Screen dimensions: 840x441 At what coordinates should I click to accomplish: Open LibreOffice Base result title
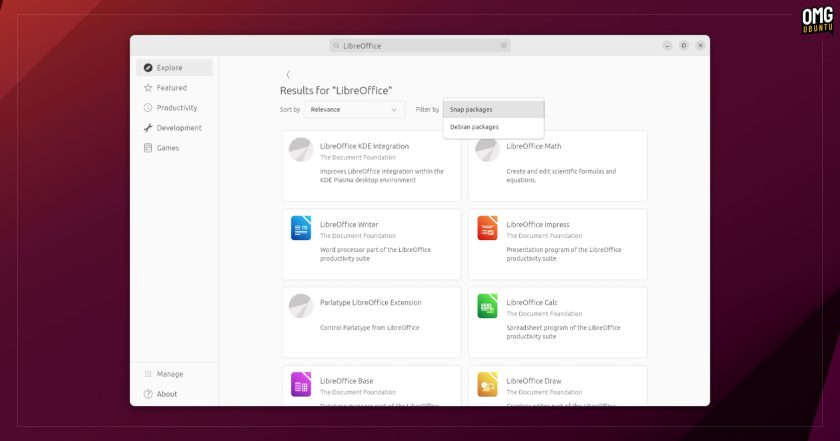pyautogui.click(x=346, y=381)
